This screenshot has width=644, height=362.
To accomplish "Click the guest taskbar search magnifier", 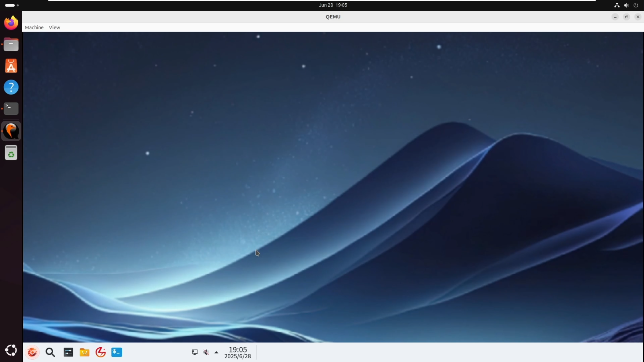I will [x=50, y=352].
